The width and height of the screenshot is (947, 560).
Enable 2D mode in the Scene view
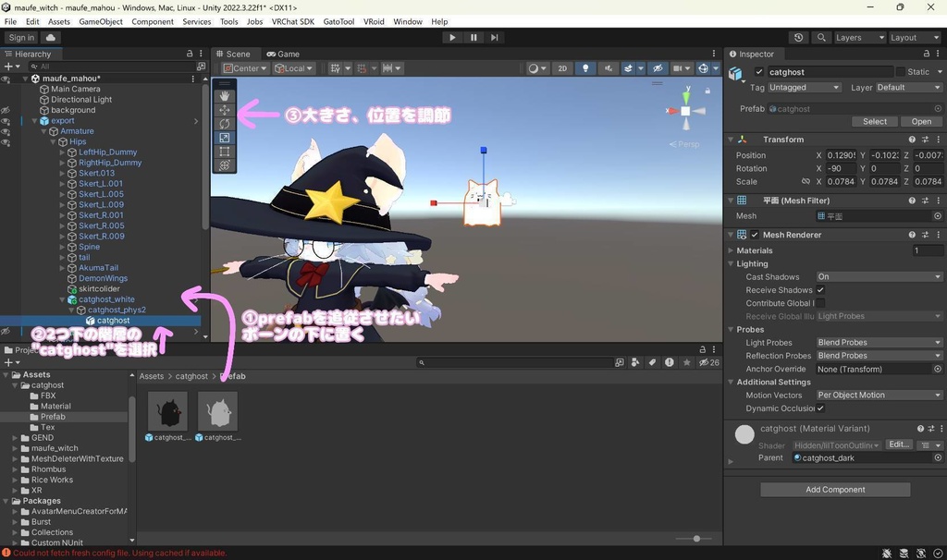click(x=563, y=67)
